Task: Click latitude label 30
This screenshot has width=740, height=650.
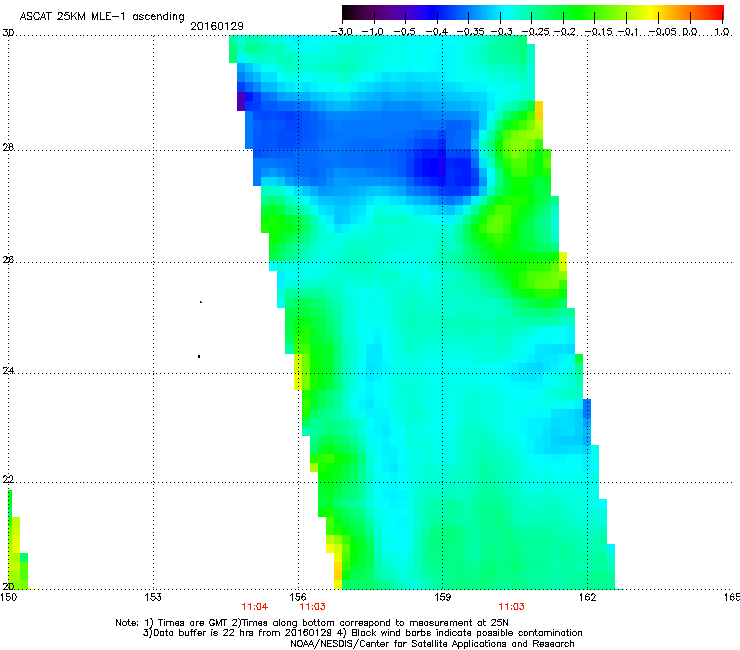Action: coord(8,33)
